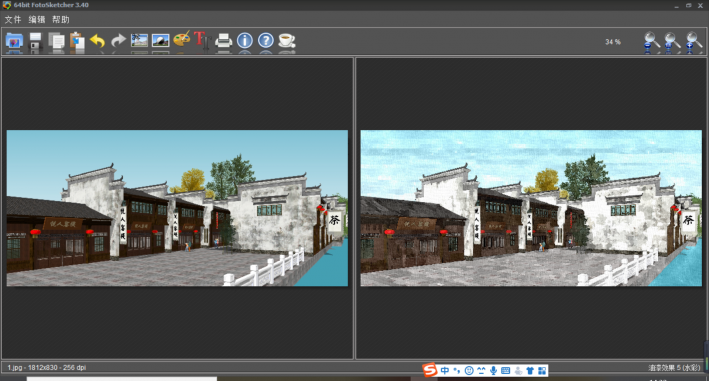The width and height of the screenshot is (709, 381).
Task: Open the 帮助 menu
Action: point(61,19)
